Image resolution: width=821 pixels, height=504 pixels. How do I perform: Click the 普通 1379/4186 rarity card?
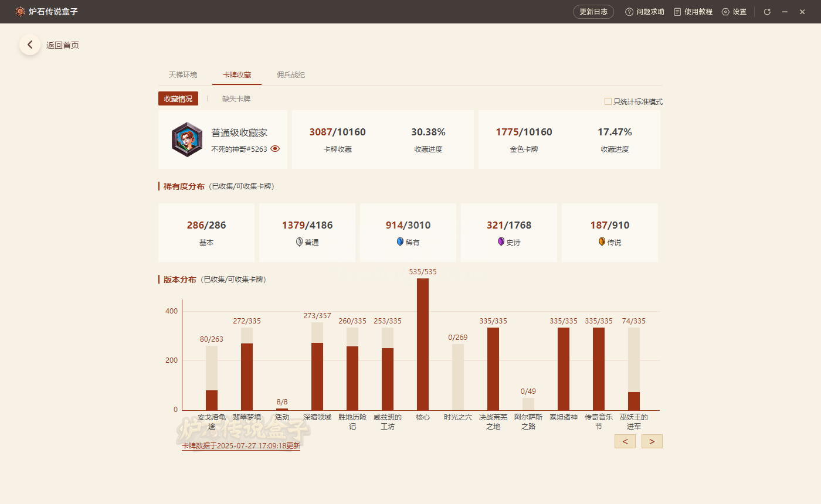pyautogui.click(x=307, y=233)
